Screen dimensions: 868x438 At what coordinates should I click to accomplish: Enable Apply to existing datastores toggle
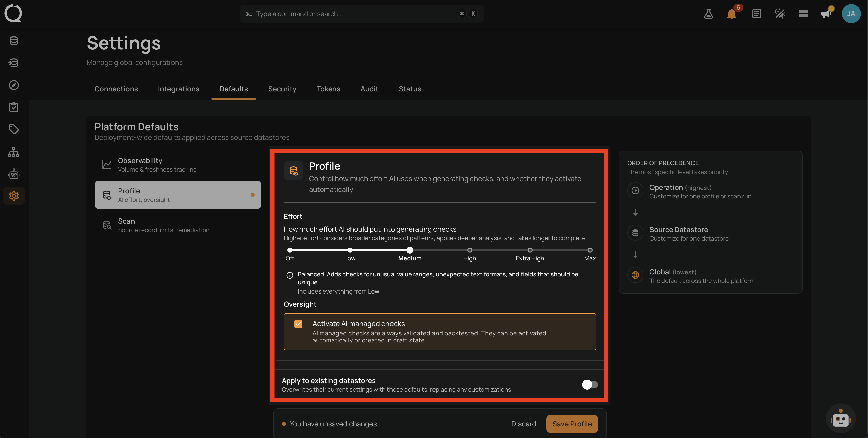tap(590, 384)
